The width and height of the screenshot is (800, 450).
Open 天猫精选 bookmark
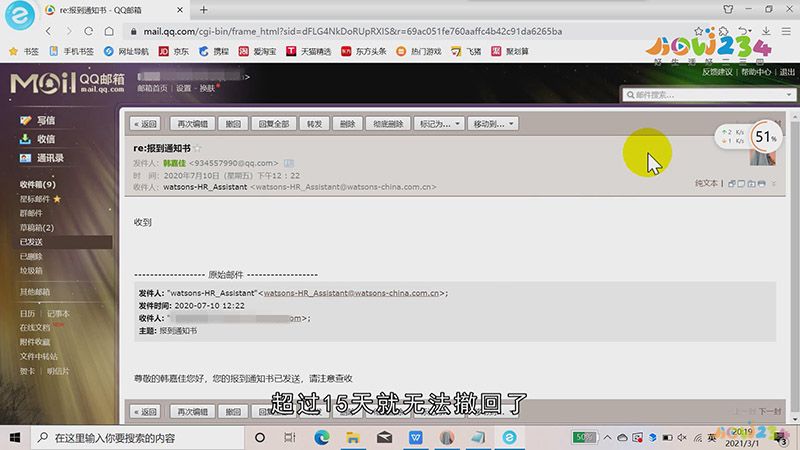pos(309,51)
